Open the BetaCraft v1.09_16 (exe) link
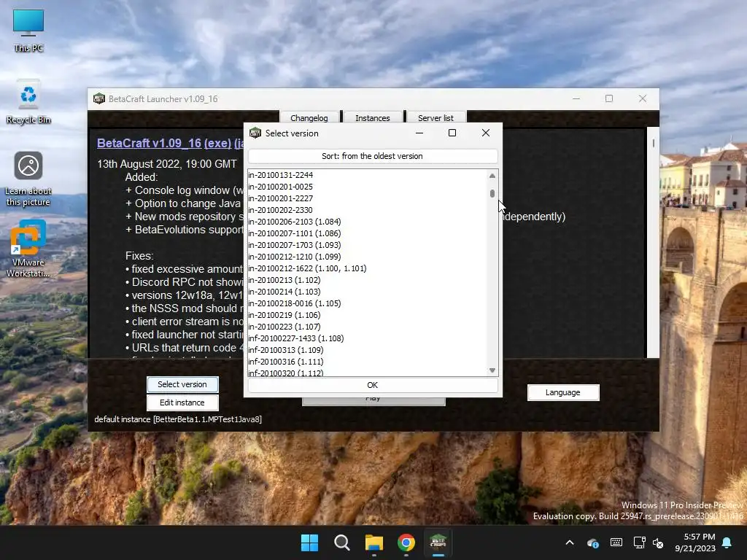 164,143
